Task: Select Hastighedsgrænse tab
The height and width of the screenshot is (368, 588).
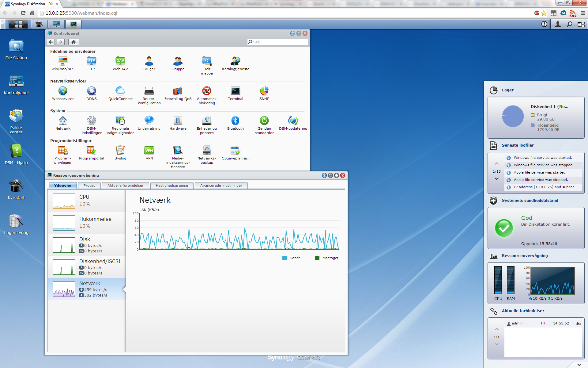Action: click(172, 186)
